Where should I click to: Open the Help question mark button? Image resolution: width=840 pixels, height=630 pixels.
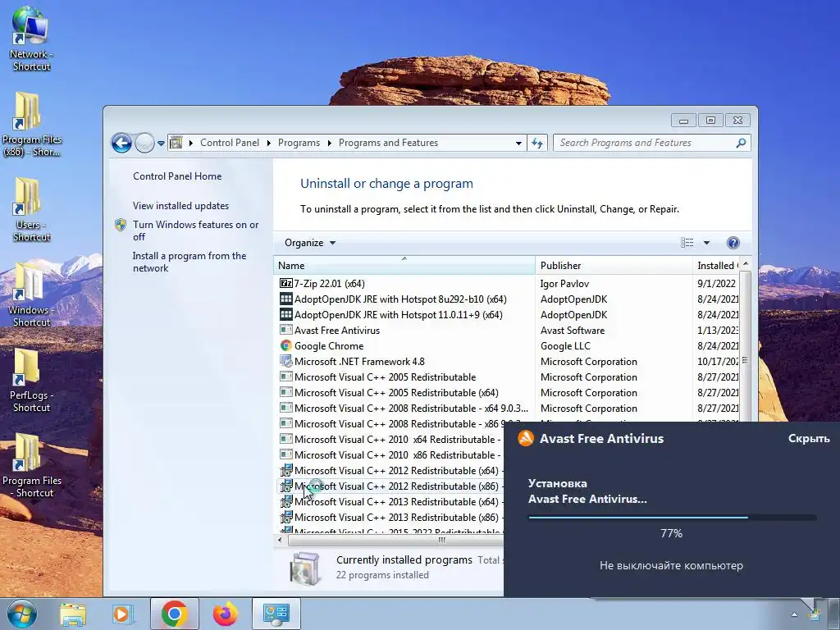click(733, 243)
